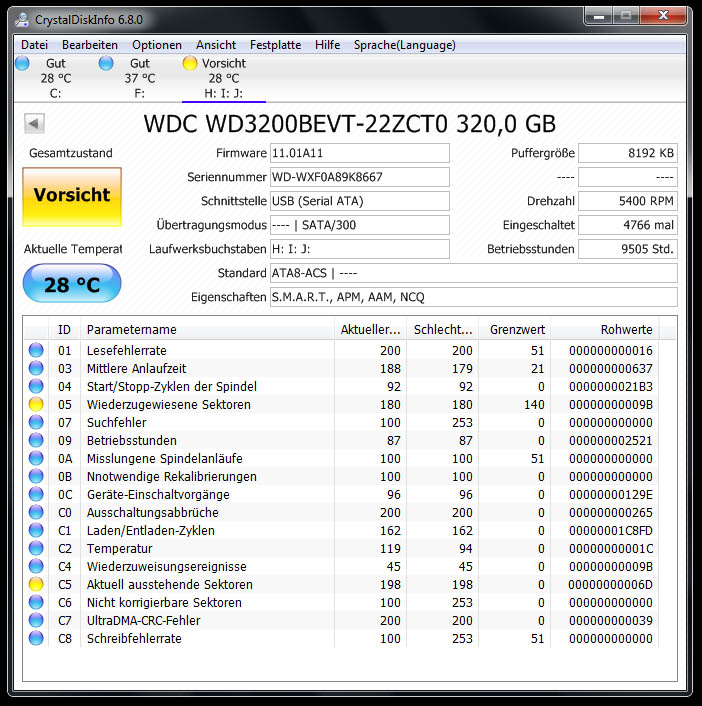Click the Schnittstelle USB (Serial ATA) field
Viewport: 702px width, 706px height.
pos(359,201)
